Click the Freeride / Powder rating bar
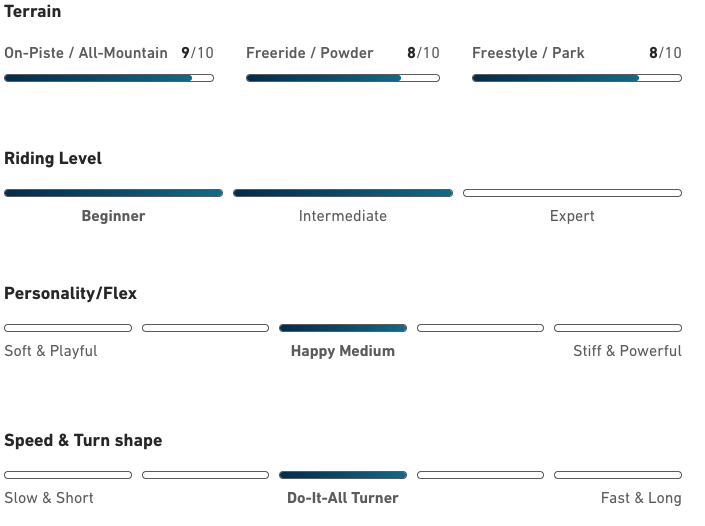The width and height of the screenshot is (705, 526). point(343,78)
